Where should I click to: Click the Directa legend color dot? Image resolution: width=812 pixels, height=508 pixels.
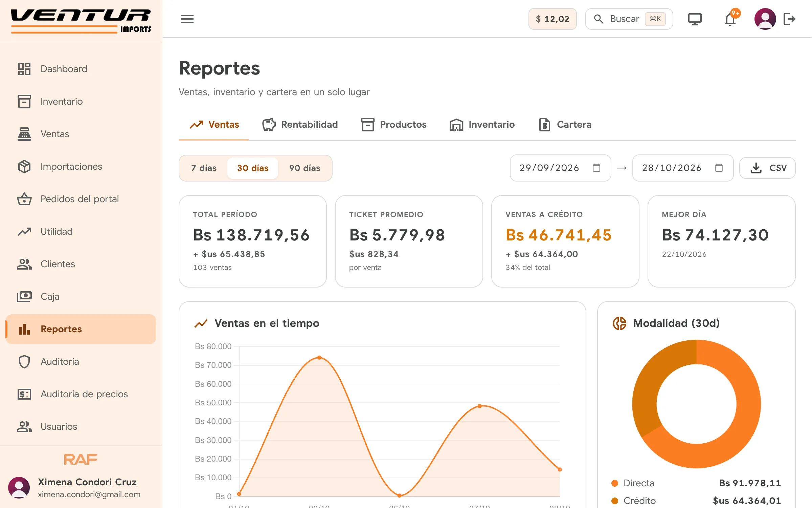pyautogui.click(x=615, y=483)
